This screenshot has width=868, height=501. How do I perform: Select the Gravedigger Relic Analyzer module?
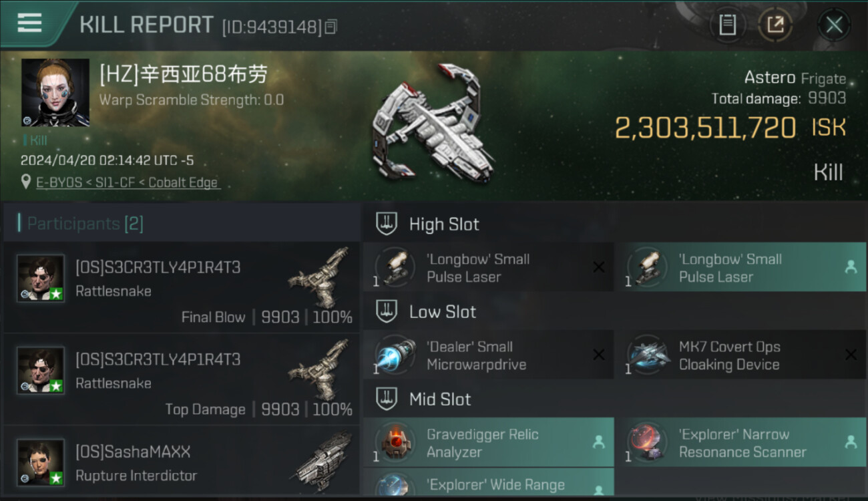pos(488,442)
